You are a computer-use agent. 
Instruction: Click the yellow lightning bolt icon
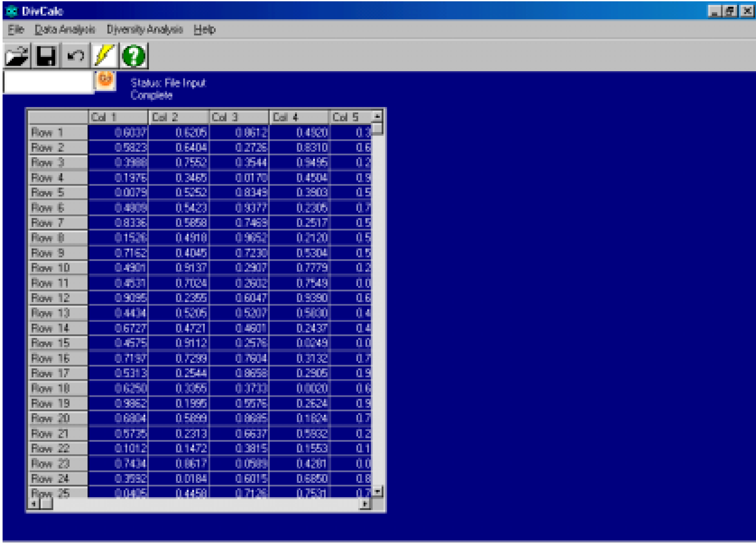point(104,56)
